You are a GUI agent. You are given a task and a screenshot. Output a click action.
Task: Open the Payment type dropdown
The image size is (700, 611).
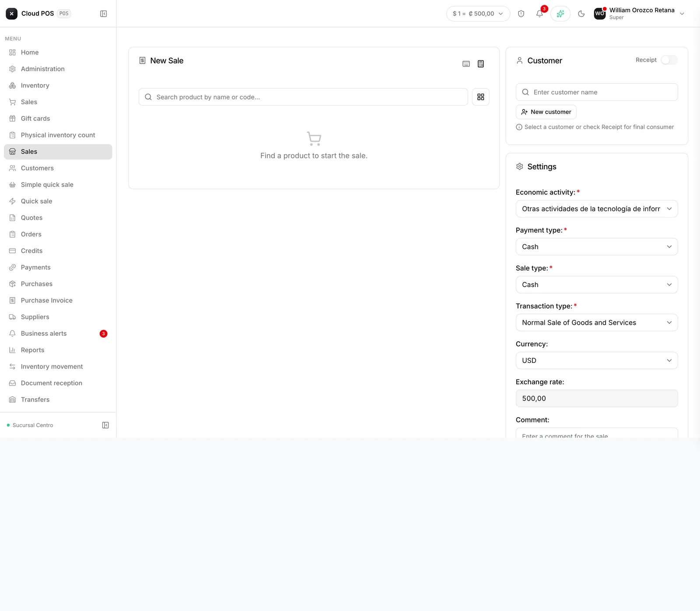[x=597, y=247]
